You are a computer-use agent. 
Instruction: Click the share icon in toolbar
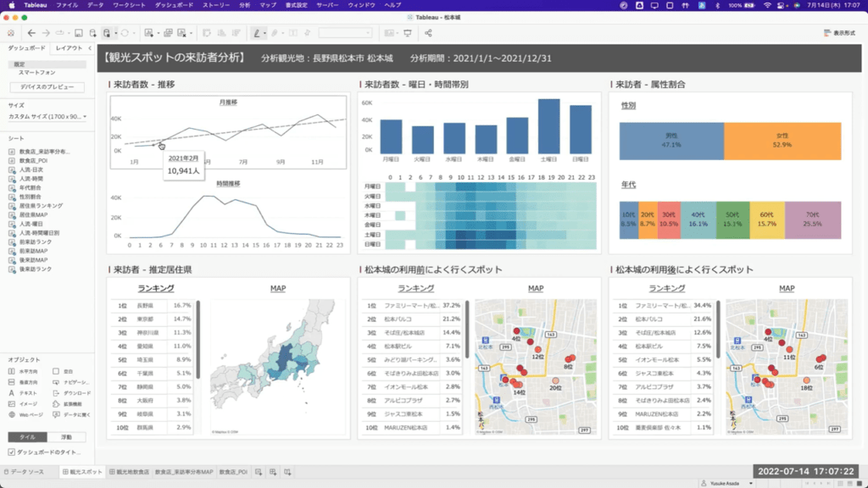pyautogui.click(x=428, y=33)
